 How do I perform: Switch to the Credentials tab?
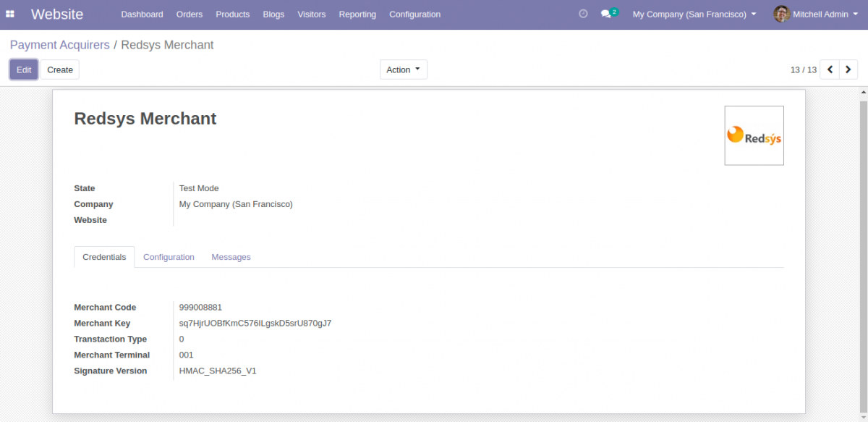point(104,257)
